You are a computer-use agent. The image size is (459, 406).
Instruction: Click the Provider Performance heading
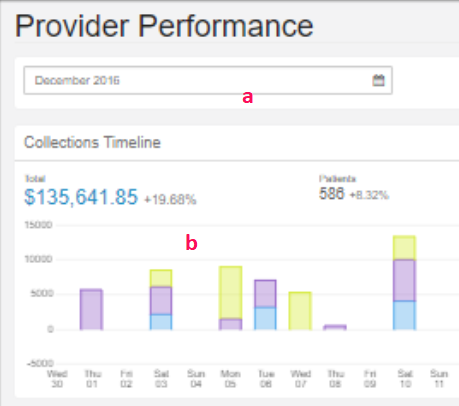point(164,26)
